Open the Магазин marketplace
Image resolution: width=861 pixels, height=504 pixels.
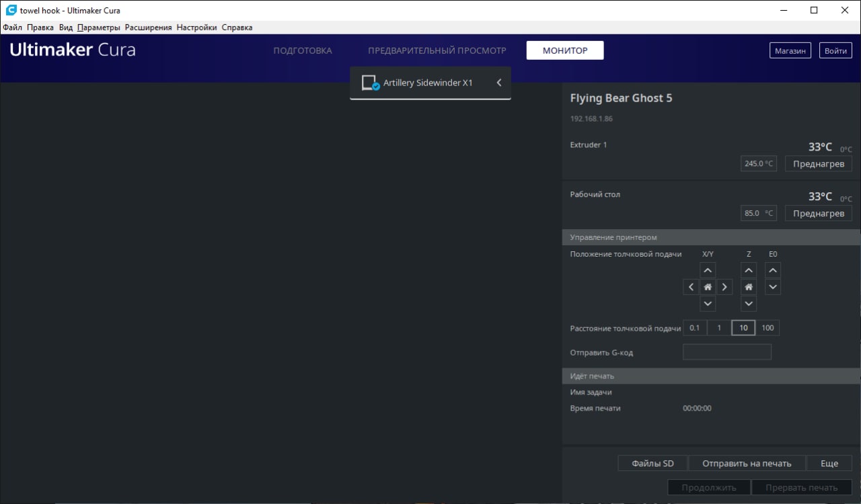[x=790, y=50]
